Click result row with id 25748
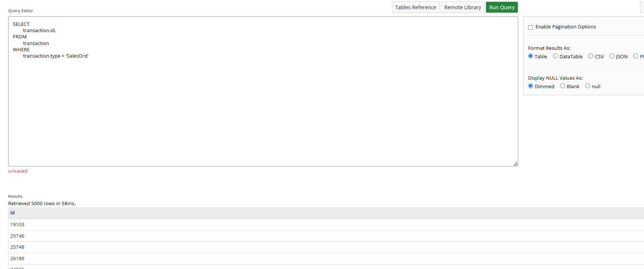 [x=17, y=247]
